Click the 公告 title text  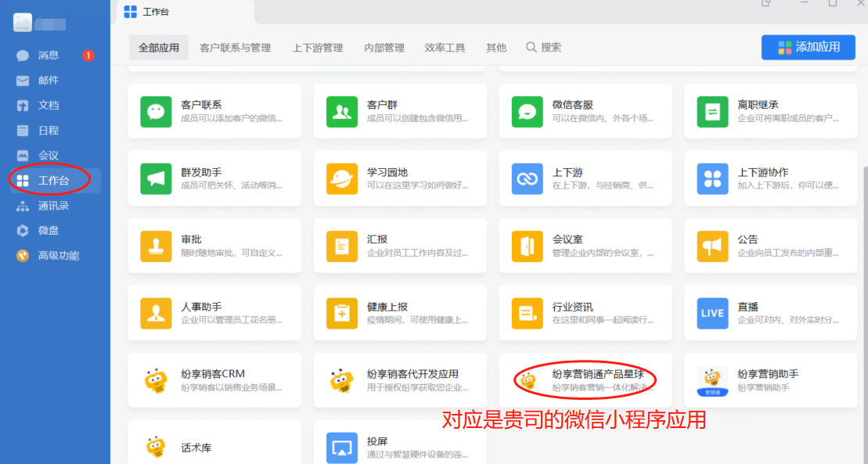748,239
